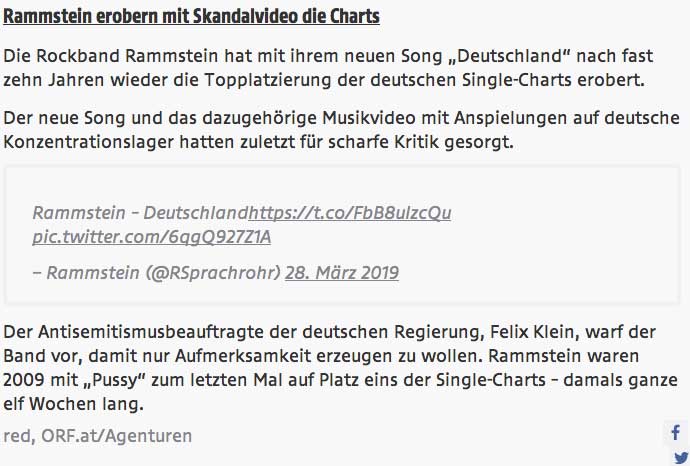Click the 'Rammstein – Deutschland' tweet text

[140, 213]
